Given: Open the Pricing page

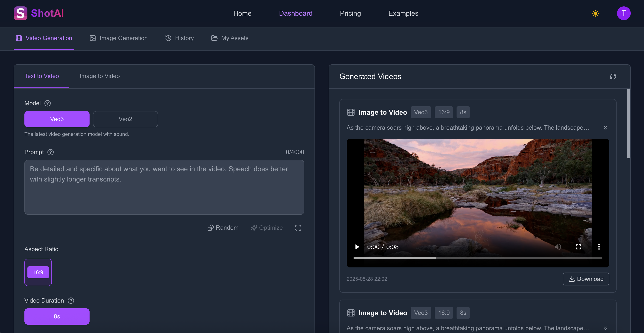Looking at the screenshot, I should [x=350, y=13].
